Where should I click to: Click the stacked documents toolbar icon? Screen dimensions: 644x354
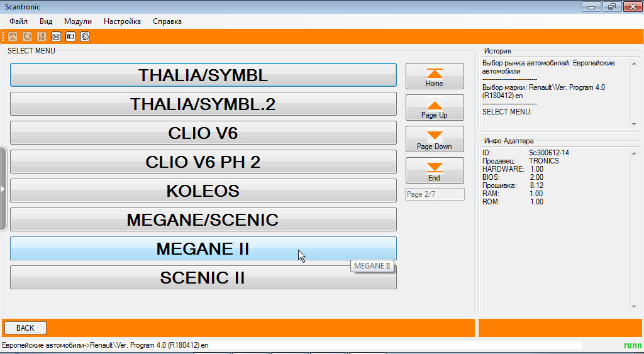[x=85, y=36]
